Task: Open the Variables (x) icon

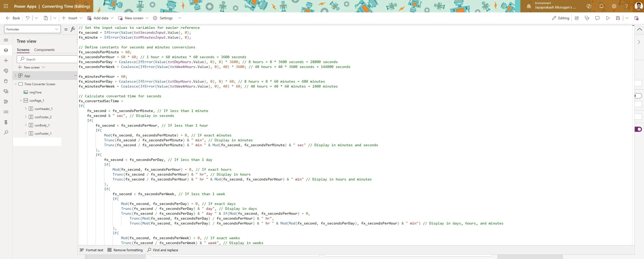Action: [6, 112]
